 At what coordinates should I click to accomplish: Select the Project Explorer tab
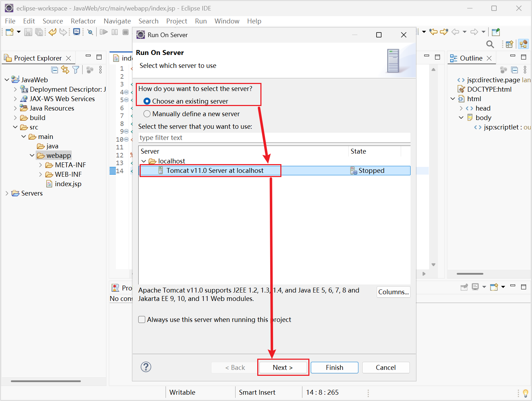pos(38,58)
